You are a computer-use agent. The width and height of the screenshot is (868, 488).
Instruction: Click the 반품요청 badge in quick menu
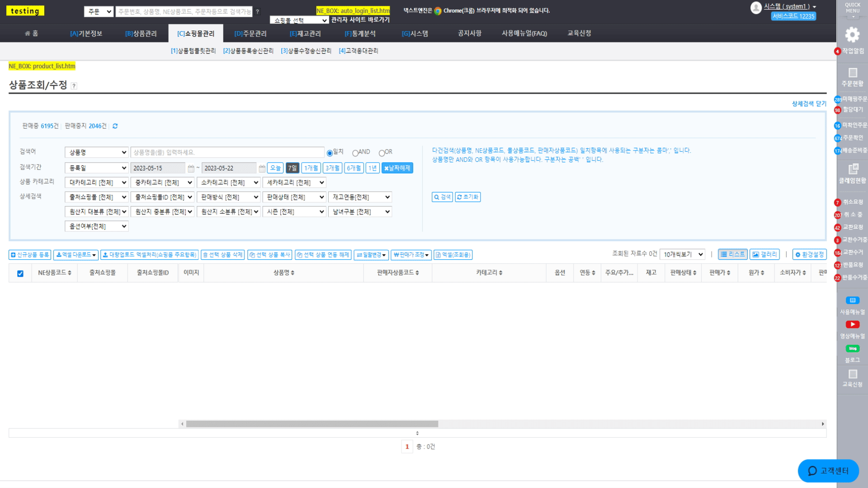point(838,266)
